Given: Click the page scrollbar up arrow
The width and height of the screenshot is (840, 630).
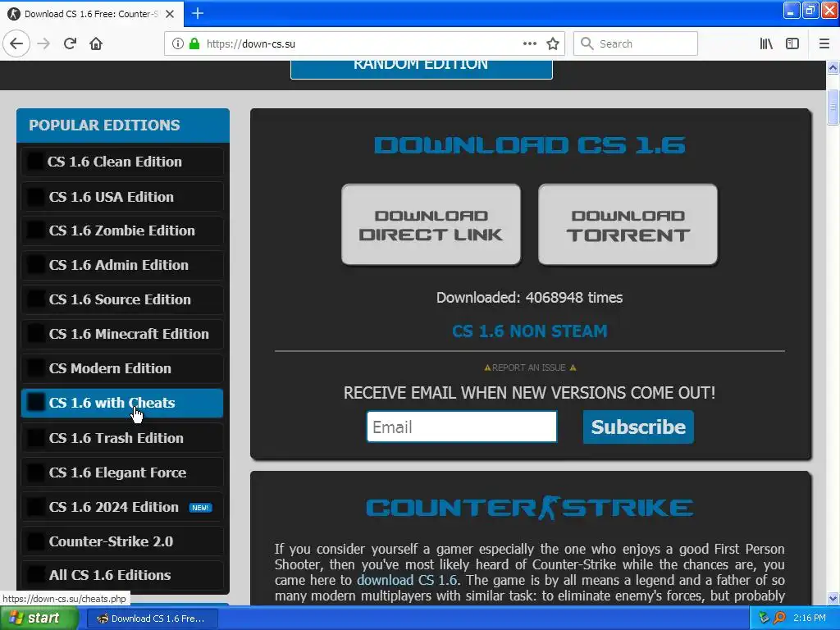Looking at the screenshot, I should point(833,67).
